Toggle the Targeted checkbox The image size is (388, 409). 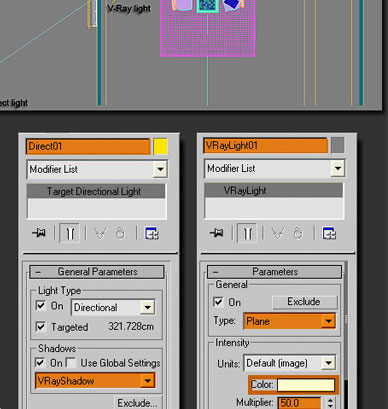(41, 326)
